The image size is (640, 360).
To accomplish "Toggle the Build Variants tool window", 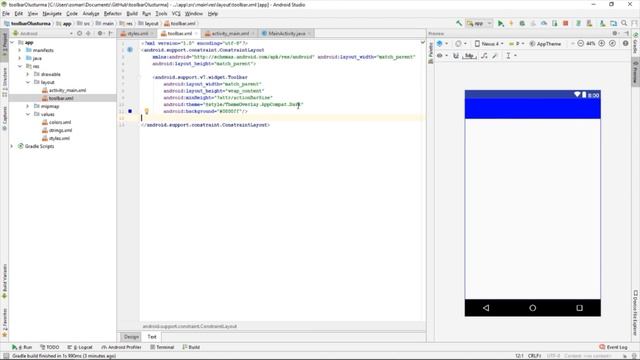I will [x=4, y=281].
